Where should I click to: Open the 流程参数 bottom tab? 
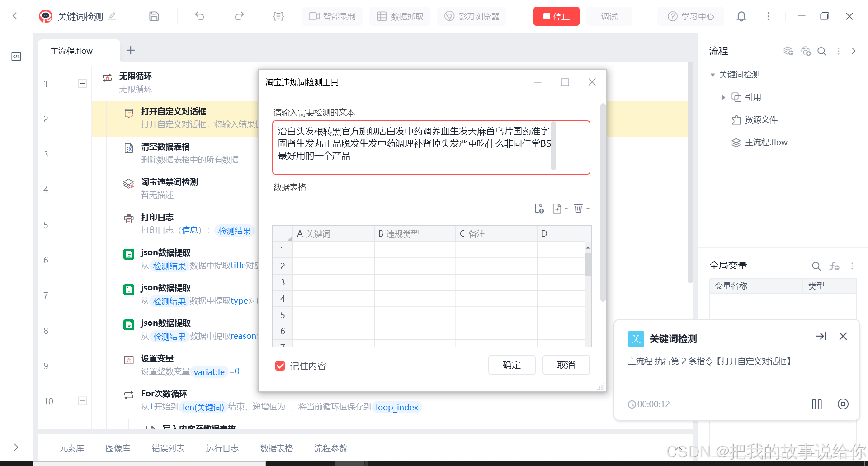[331, 448]
